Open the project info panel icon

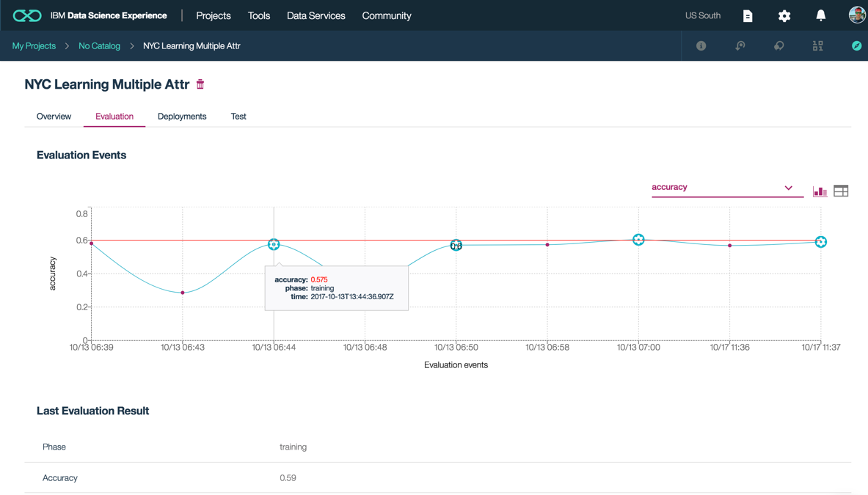point(701,45)
